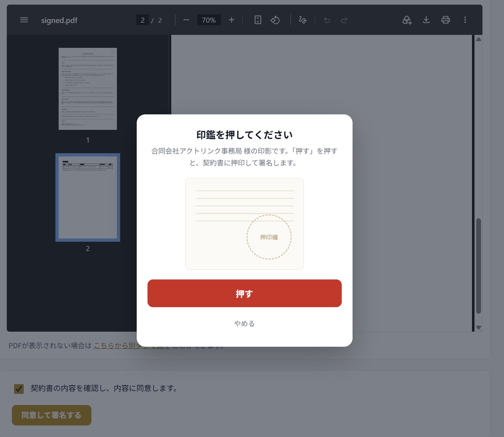Click the scrollbar down arrow
The image size is (504, 437).
click(478, 328)
